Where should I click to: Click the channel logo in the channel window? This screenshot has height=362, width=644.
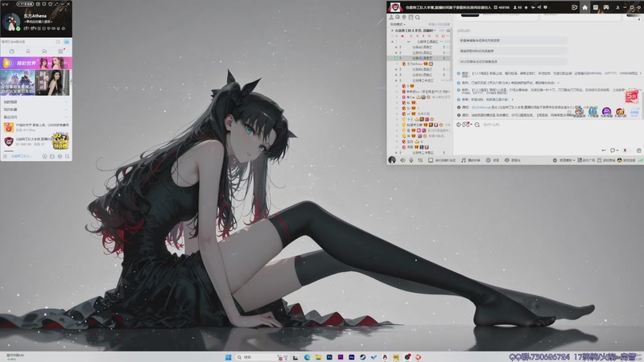[x=395, y=7]
